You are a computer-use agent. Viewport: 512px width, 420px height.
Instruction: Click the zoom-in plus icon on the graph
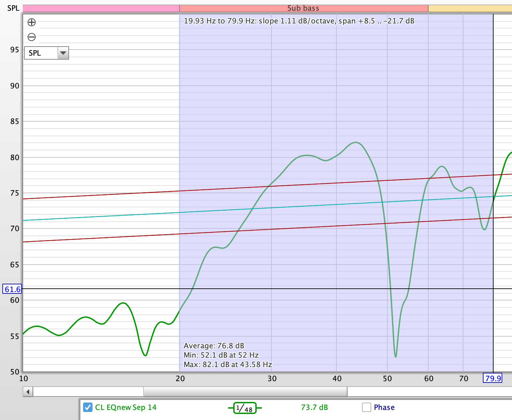click(x=32, y=22)
